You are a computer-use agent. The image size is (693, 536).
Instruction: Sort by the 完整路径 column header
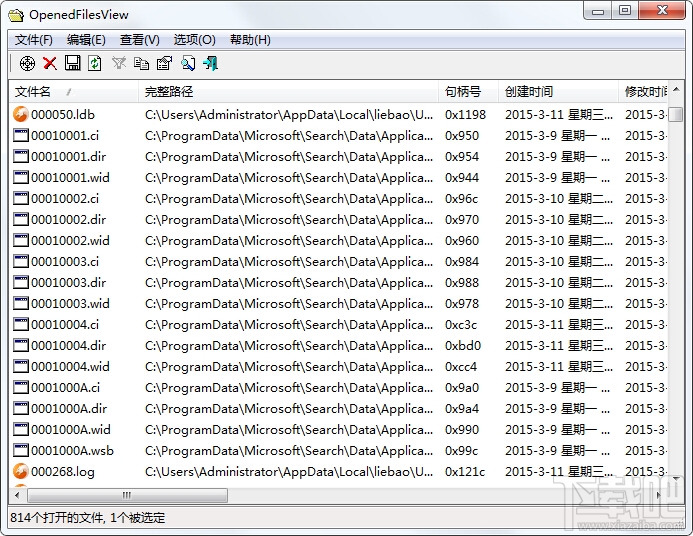(x=289, y=91)
